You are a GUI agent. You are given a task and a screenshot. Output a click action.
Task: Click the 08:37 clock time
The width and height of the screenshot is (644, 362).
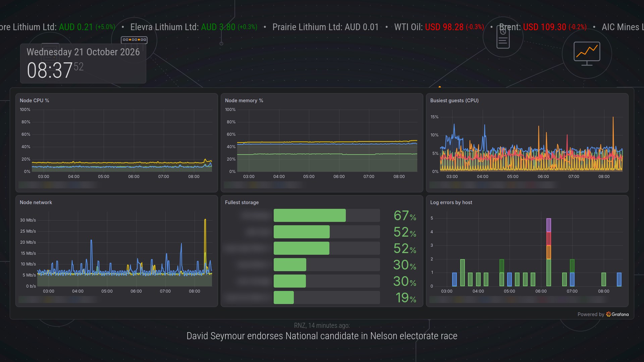coord(50,70)
